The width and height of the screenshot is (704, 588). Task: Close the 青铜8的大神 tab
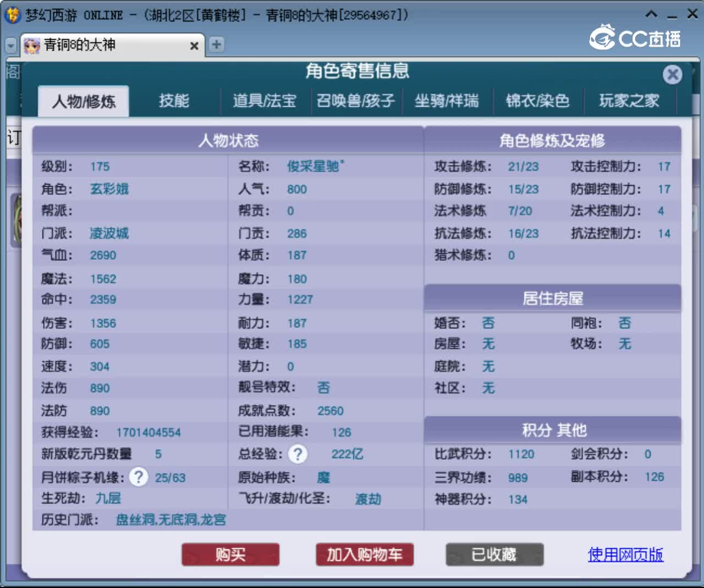(x=194, y=46)
